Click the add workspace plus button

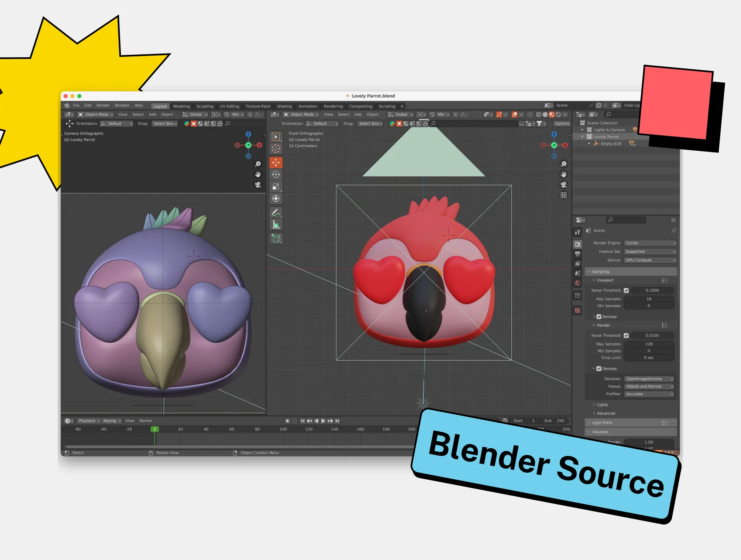tap(402, 106)
